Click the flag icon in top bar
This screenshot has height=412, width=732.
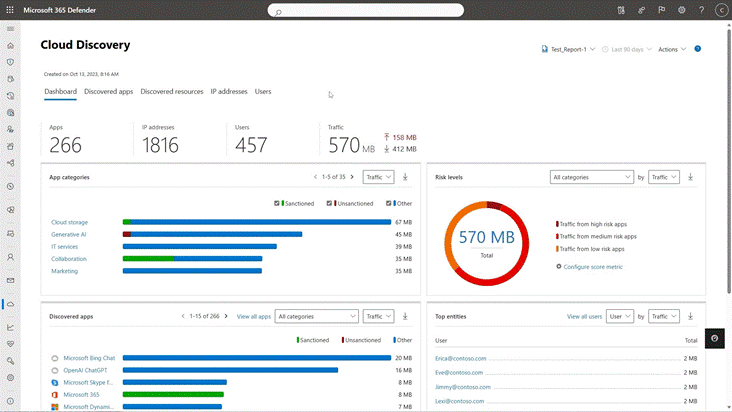[661, 10]
